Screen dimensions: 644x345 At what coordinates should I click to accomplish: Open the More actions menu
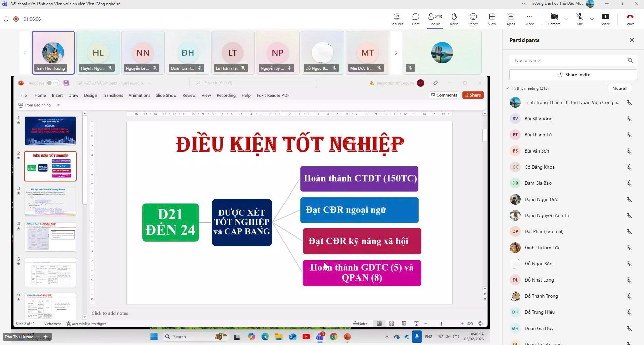[x=529, y=19]
